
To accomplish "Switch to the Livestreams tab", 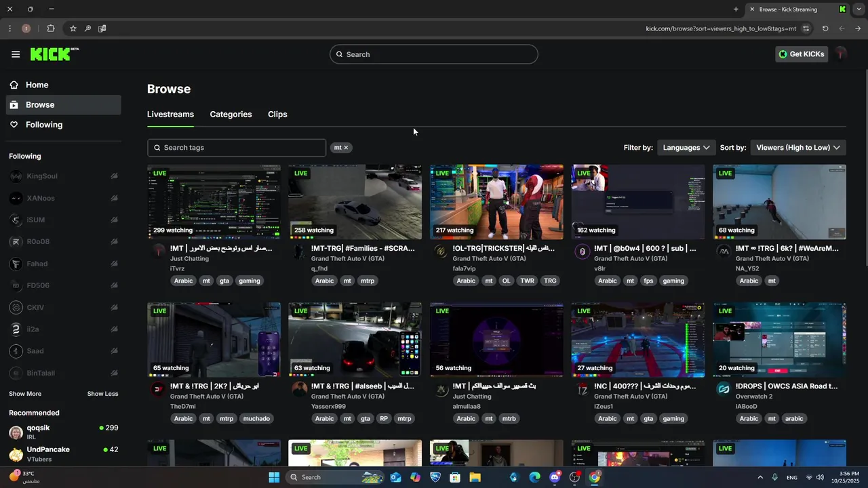I will click(x=170, y=115).
